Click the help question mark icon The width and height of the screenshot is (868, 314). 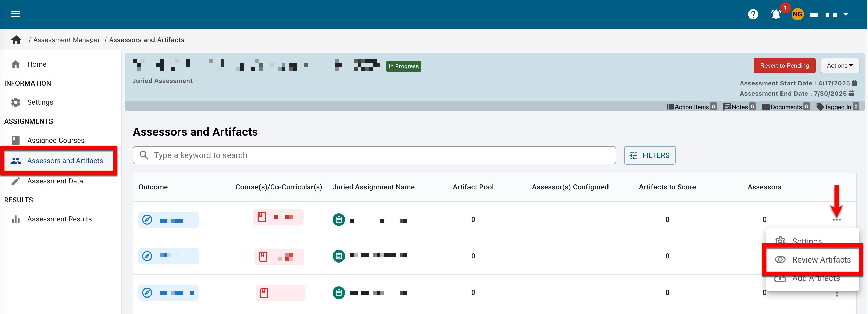pyautogui.click(x=753, y=14)
